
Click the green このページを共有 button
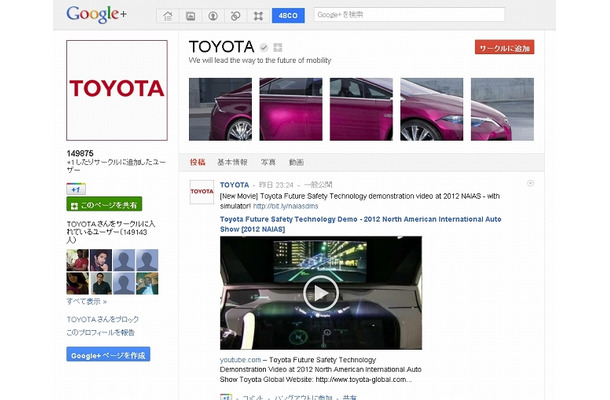coord(104,204)
